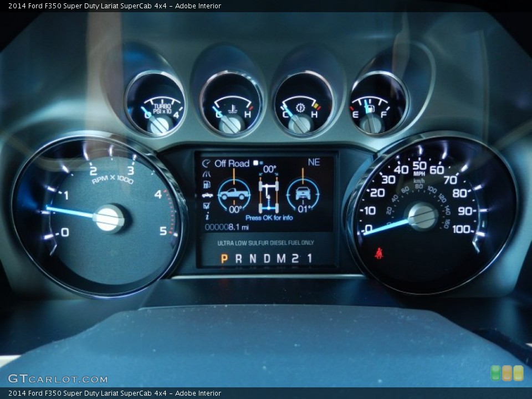This screenshot has height=399, width=532.
Task: Click the GTCARLOT.COM site logo
Action: click(x=58, y=378)
